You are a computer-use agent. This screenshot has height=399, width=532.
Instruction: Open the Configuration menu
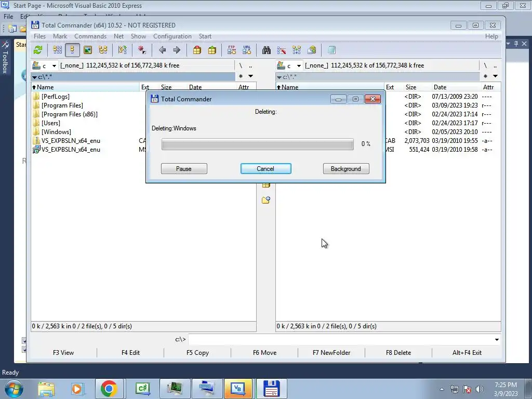pos(172,36)
